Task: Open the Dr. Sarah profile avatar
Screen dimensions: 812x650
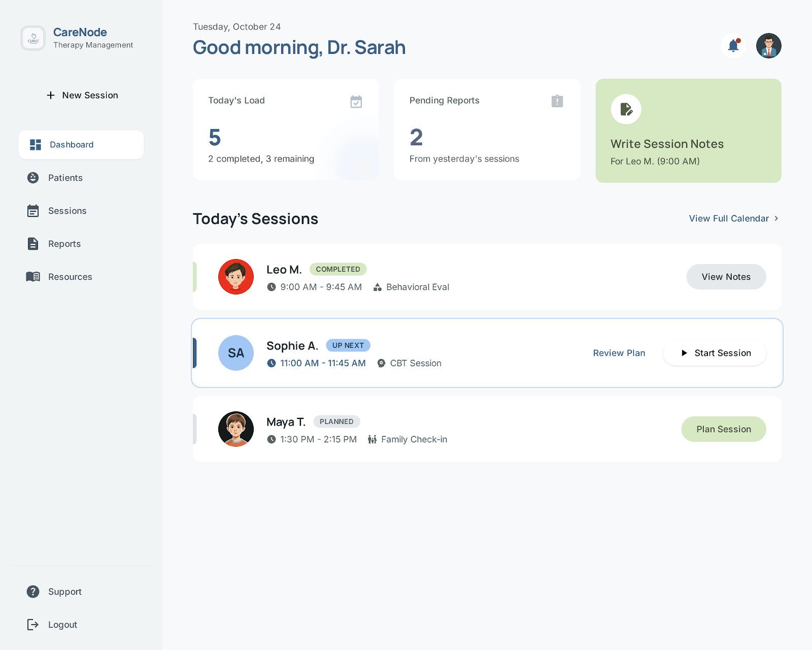Action: pyautogui.click(x=769, y=46)
